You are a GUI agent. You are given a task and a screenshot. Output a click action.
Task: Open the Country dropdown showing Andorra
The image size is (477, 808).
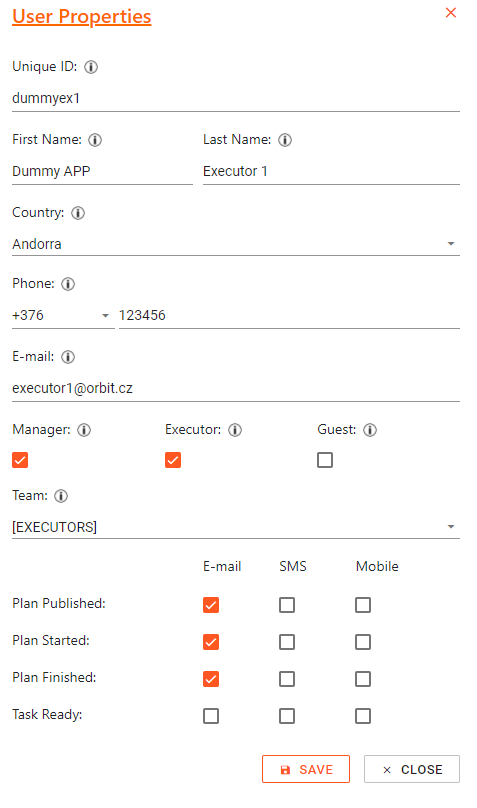click(236, 244)
